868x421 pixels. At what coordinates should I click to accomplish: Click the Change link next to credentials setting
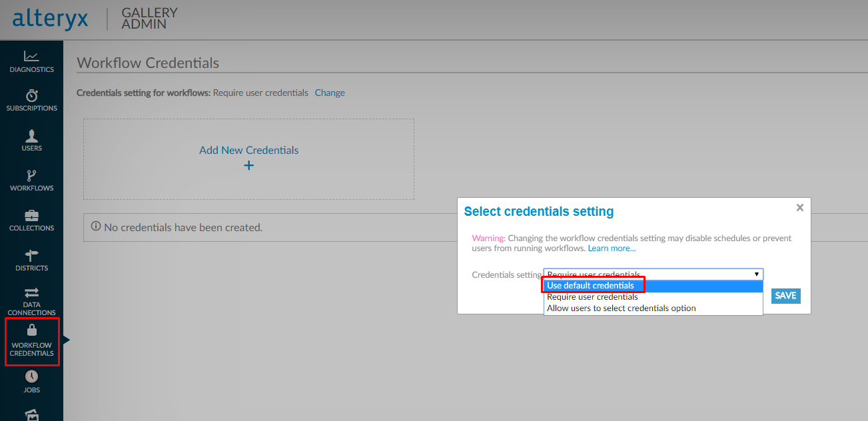(x=329, y=92)
